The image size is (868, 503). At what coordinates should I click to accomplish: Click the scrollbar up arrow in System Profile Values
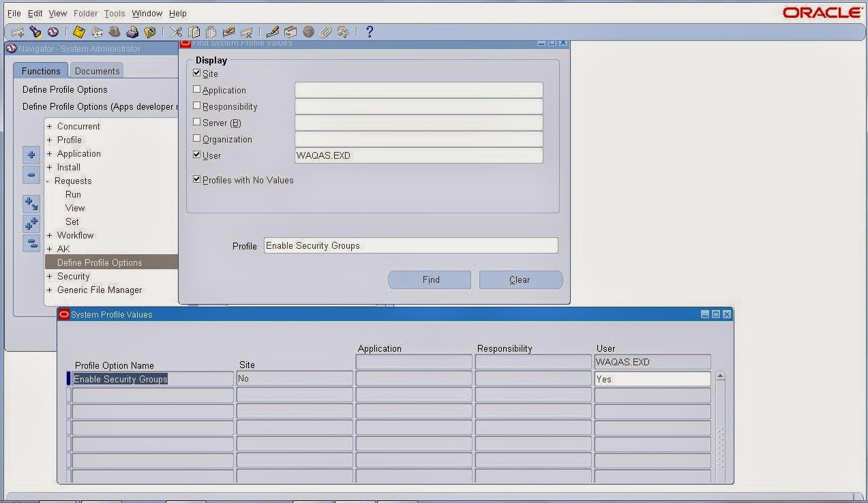[x=721, y=374]
